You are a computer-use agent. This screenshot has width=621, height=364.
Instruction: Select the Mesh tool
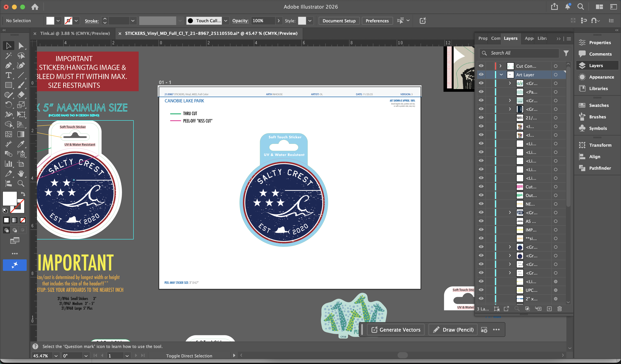9,134
